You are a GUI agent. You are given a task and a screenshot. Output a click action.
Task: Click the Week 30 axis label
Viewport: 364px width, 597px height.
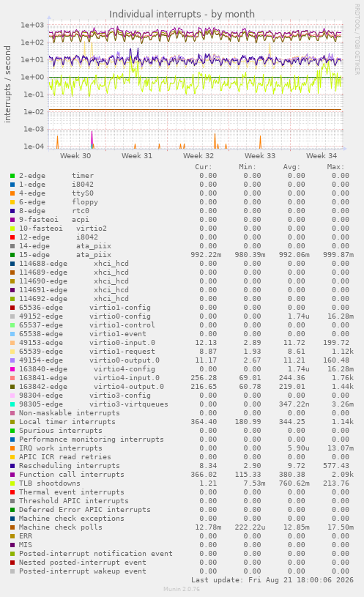coord(75,156)
